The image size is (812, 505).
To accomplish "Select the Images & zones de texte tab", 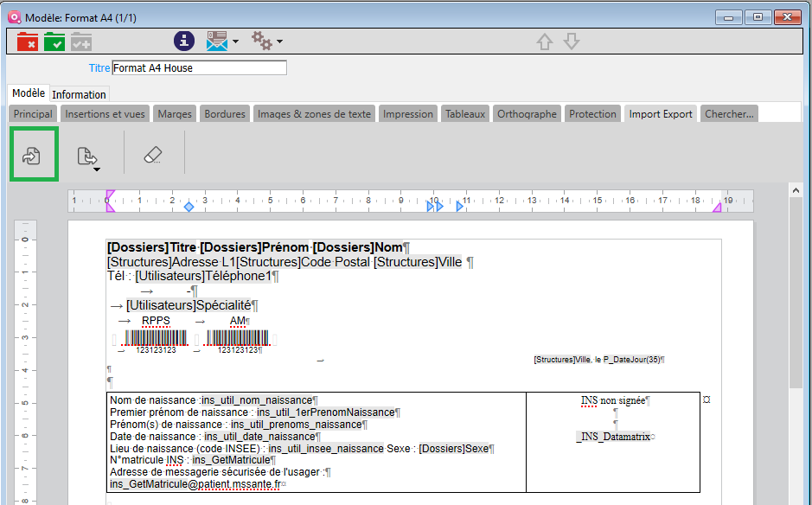I will tap(314, 114).
